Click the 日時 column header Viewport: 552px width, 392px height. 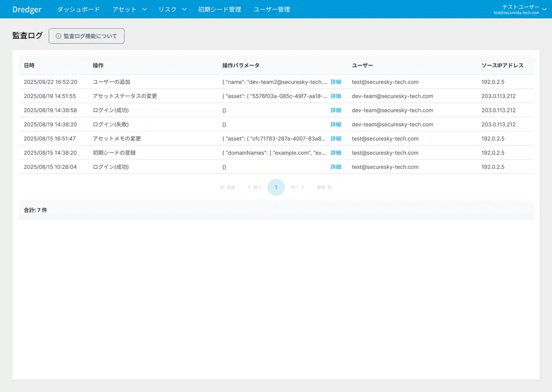click(29, 65)
